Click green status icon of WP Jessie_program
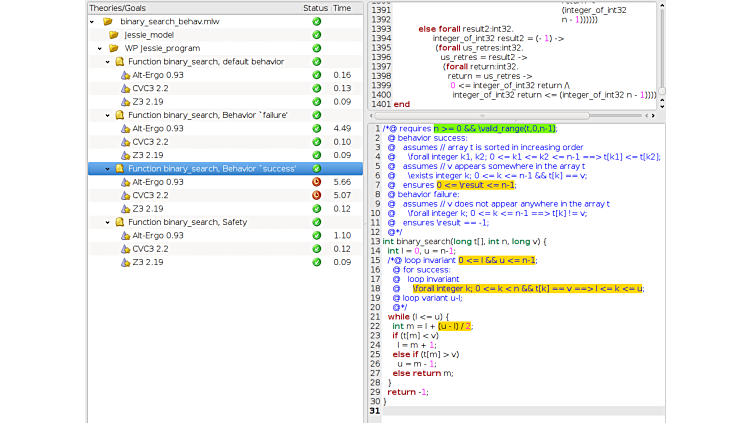 [316, 48]
